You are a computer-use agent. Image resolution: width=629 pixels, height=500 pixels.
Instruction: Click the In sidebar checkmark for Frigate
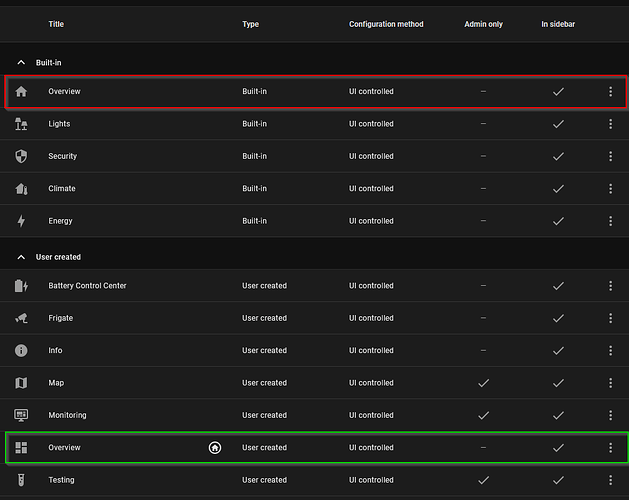[x=558, y=318]
